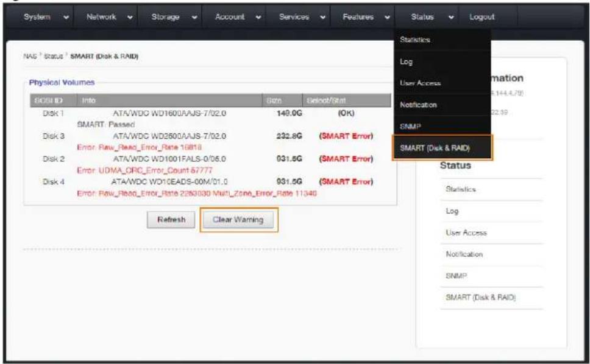This screenshot has height=364, width=590.
Task: Open SNMP in the sidebar list
Action: click(x=456, y=276)
